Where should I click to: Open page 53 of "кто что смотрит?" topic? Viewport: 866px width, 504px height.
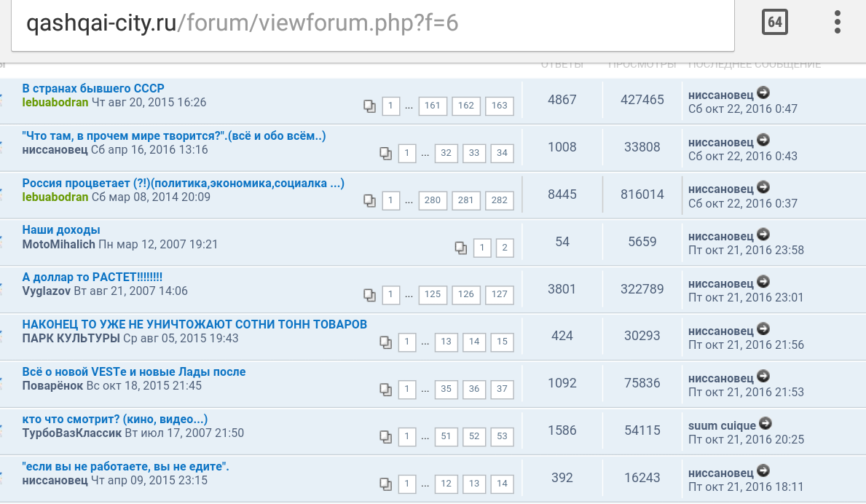[502, 436]
